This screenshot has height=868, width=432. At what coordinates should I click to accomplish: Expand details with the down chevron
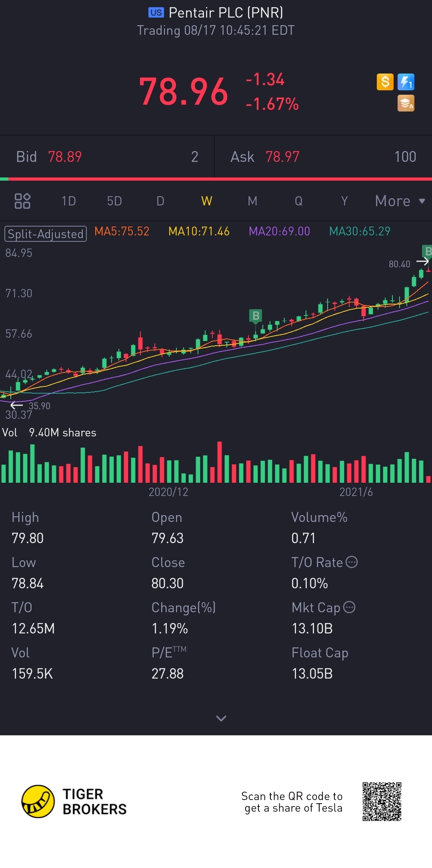point(221,719)
